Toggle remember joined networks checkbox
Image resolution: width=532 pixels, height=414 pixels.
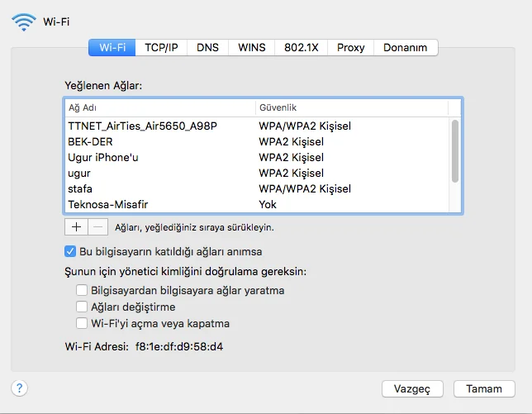point(70,251)
